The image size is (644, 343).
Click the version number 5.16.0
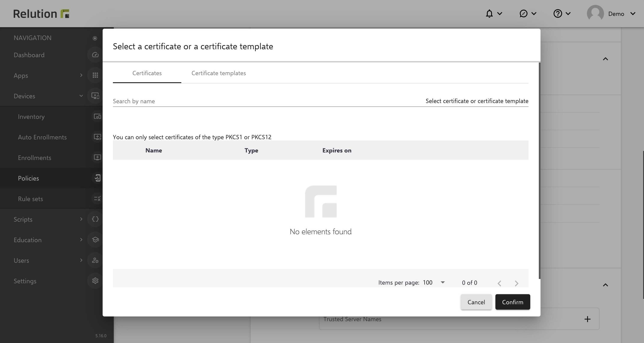point(101,336)
